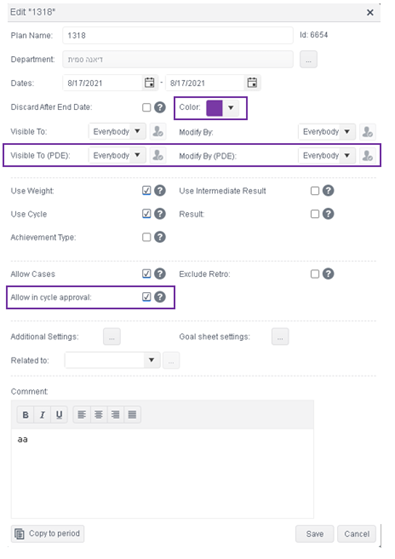
Task: Open Additional Settings ellipsis button
Action: (112, 337)
